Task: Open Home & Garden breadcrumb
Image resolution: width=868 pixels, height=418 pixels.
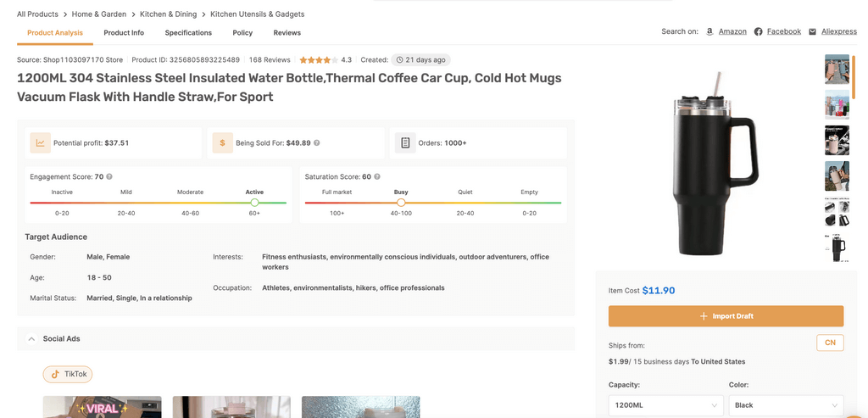Action: [99, 14]
